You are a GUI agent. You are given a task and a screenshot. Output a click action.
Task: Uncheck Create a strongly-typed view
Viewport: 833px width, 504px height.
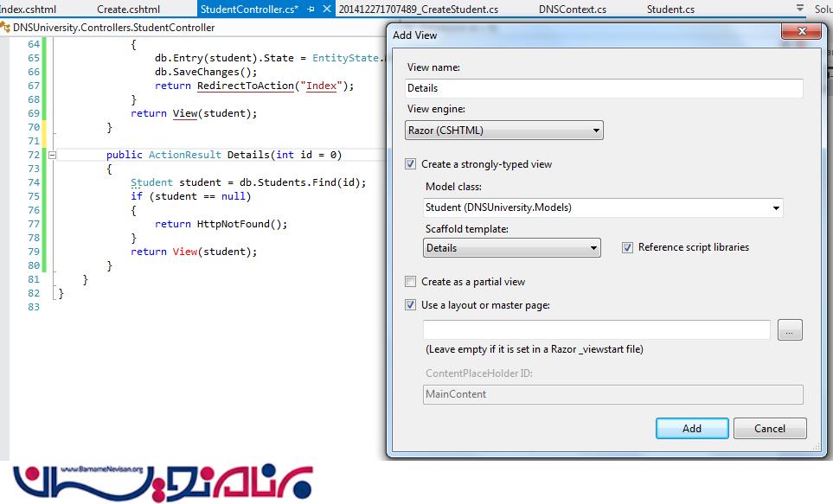coord(411,164)
